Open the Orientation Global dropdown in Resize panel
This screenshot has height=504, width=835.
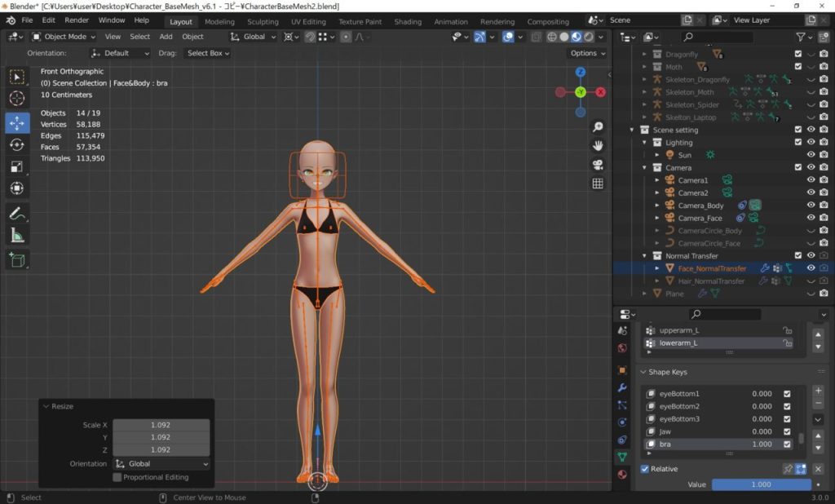(x=161, y=464)
